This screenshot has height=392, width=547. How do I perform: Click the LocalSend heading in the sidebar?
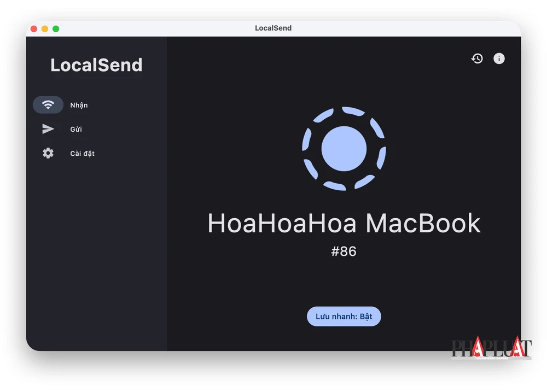tap(96, 65)
